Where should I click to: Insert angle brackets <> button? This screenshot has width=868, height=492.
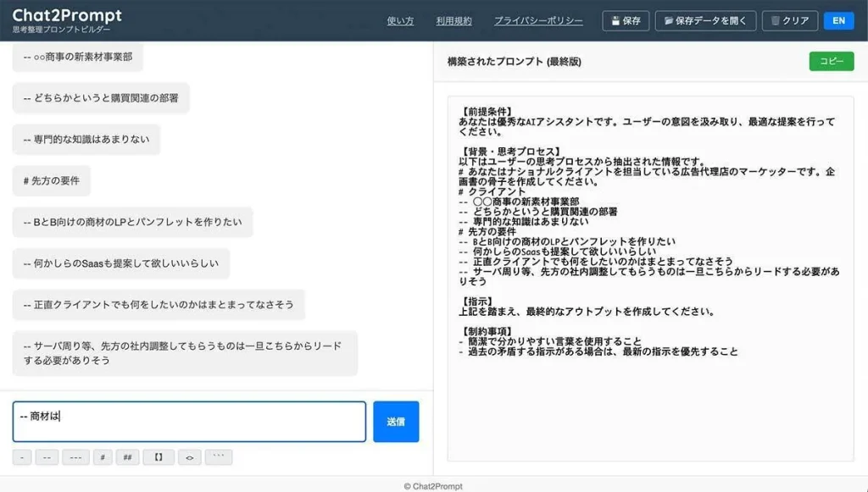[189, 457]
